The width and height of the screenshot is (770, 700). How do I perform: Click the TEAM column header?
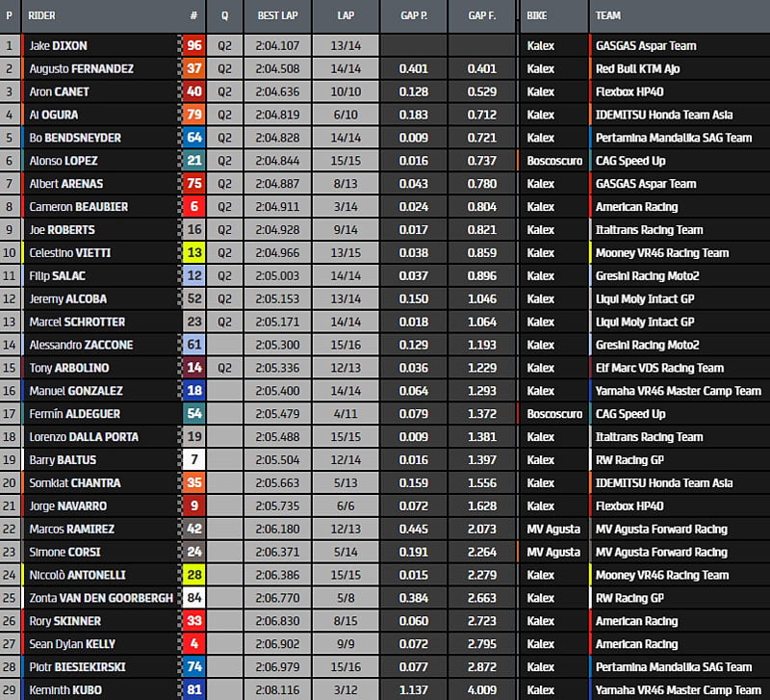tap(607, 15)
